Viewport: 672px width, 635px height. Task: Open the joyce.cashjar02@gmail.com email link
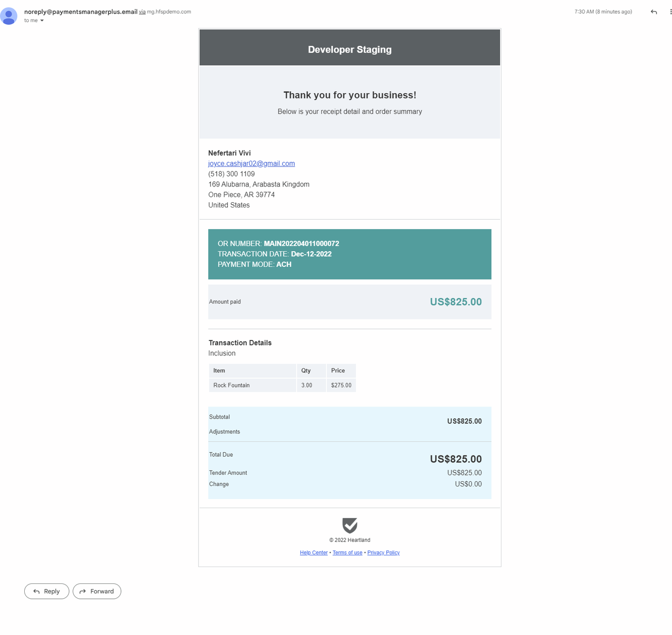pyautogui.click(x=252, y=163)
